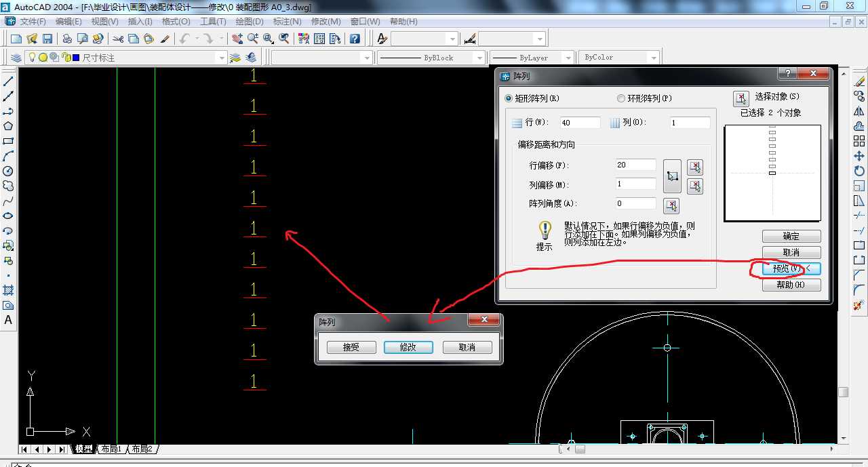Open the 修改(M) menu
This screenshot has height=467, width=868.
[326, 22]
